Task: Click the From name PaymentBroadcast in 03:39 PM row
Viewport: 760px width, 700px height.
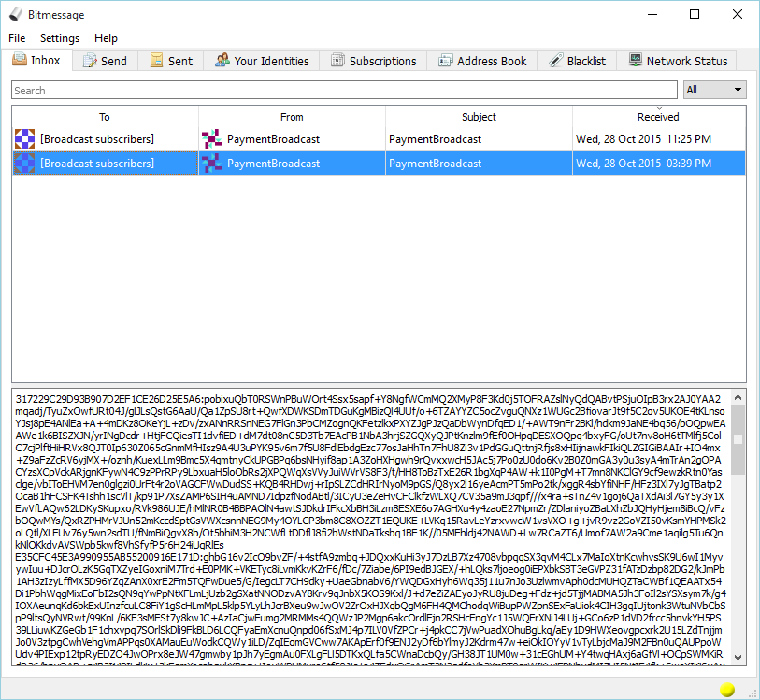Action: click(273, 164)
